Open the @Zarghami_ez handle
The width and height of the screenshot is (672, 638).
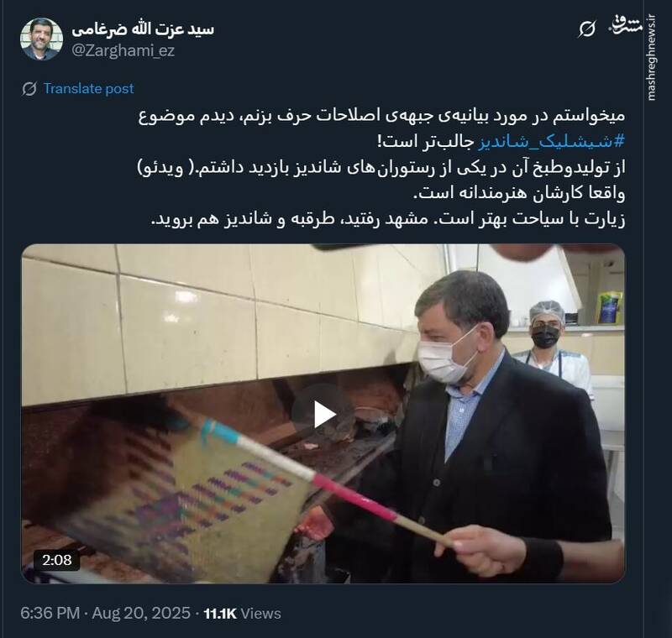pyautogui.click(x=123, y=50)
